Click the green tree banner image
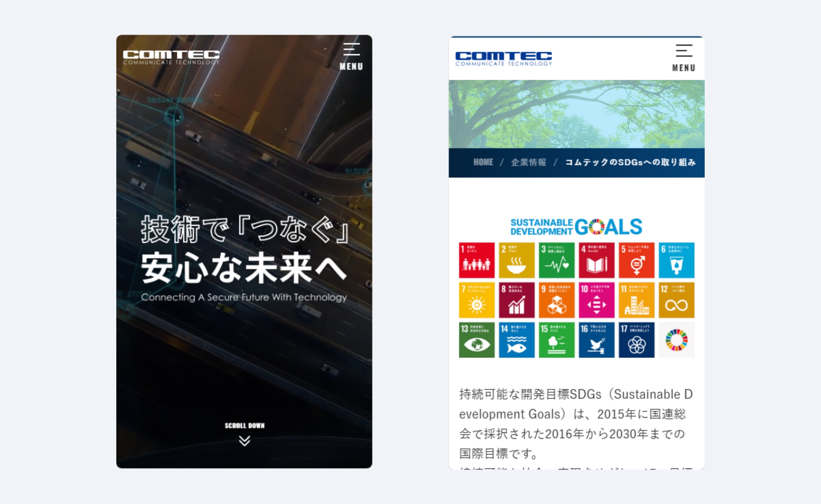This screenshot has width=821, height=504. [x=576, y=114]
